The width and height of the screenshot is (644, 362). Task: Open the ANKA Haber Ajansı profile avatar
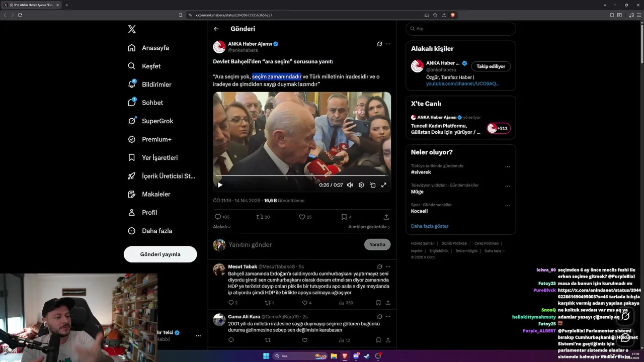coord(219,47)
